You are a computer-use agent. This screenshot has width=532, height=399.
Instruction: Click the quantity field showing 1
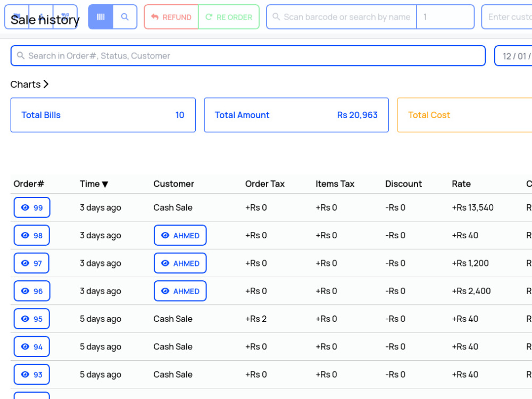pyautogui.click(x=445, y=17)
